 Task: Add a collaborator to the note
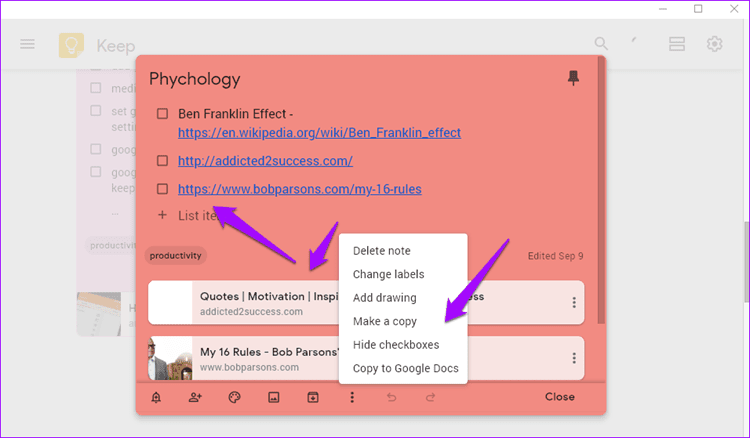click(195, 397)
